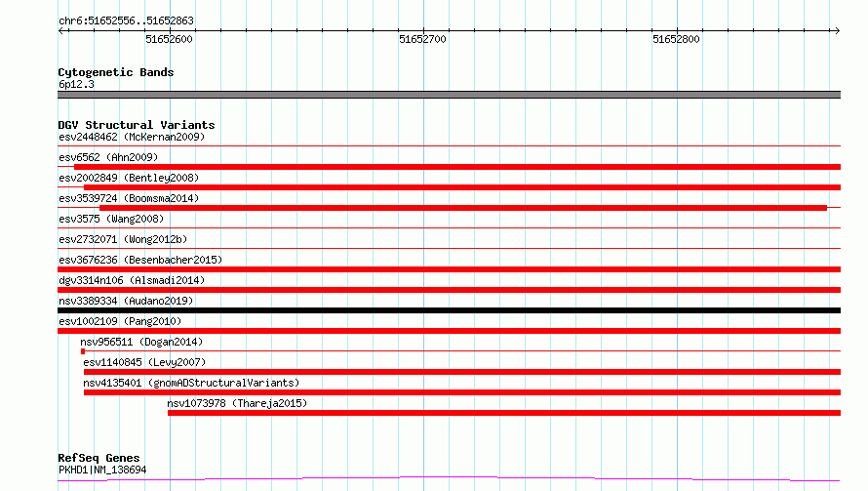The height and width of the screenshot is (491, 868).
Task: Open gene PKHD1|NM_138694 label
Action: point(103,470)
